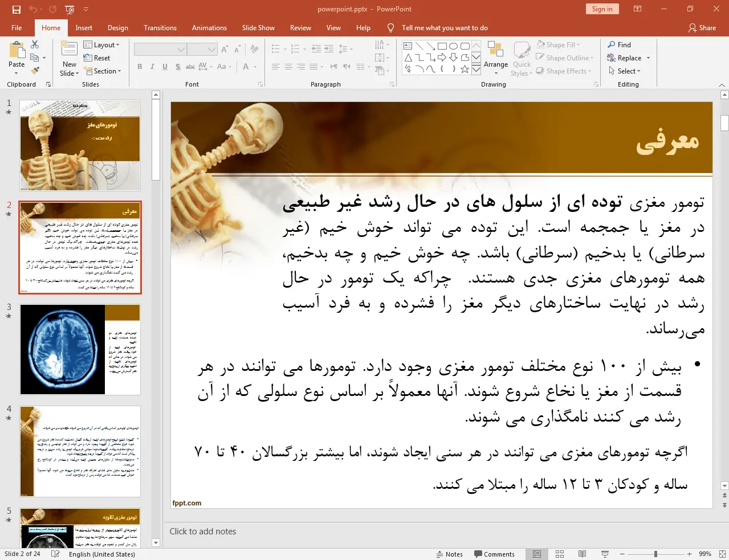Switch to Slide Sorter view
Image resolution: width=729 pixels, height=560 pixels.
[x=560, y=554]
